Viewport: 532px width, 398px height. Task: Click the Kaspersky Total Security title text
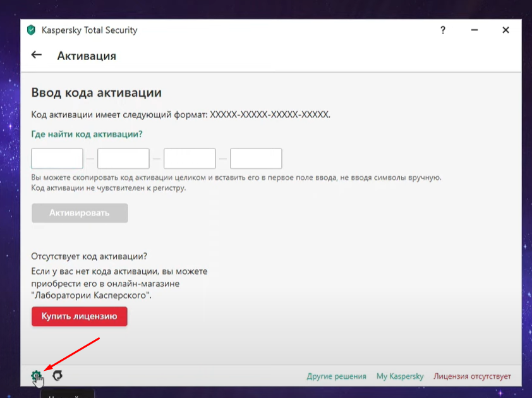click(90, 30)
